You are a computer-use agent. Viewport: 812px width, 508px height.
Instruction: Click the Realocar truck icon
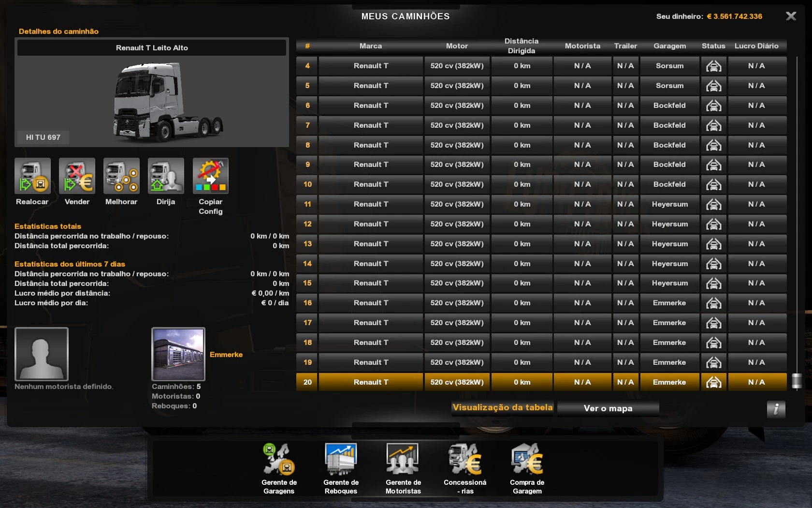[x=32, y=176]
